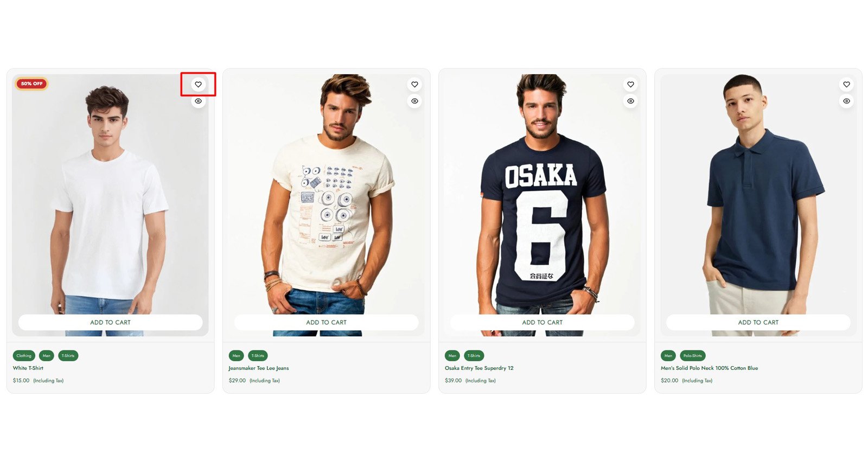
Task: Click the 50% OFF badge
Action: tap(31, 84)
